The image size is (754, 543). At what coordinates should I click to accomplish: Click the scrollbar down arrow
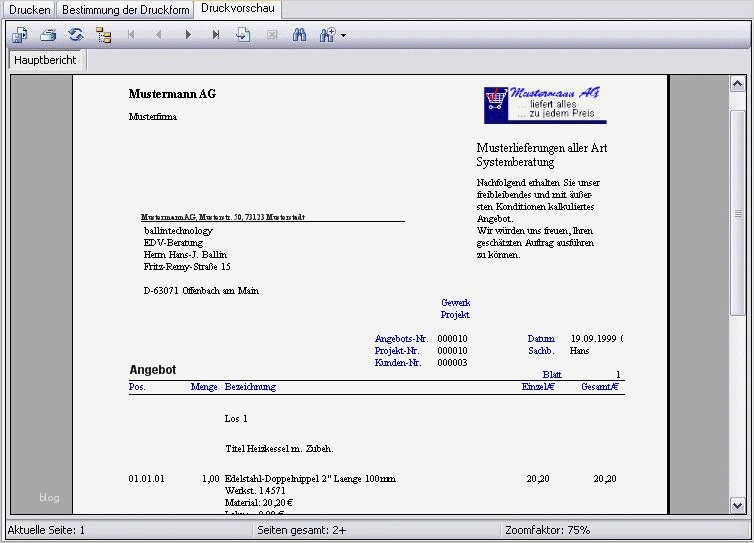pos(738,505)
